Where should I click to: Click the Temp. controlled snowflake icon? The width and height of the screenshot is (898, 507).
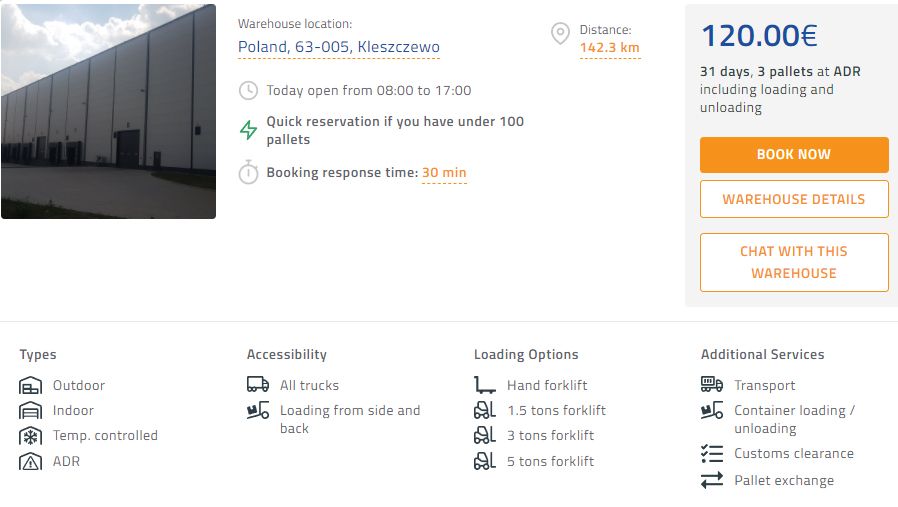point(31,436)
